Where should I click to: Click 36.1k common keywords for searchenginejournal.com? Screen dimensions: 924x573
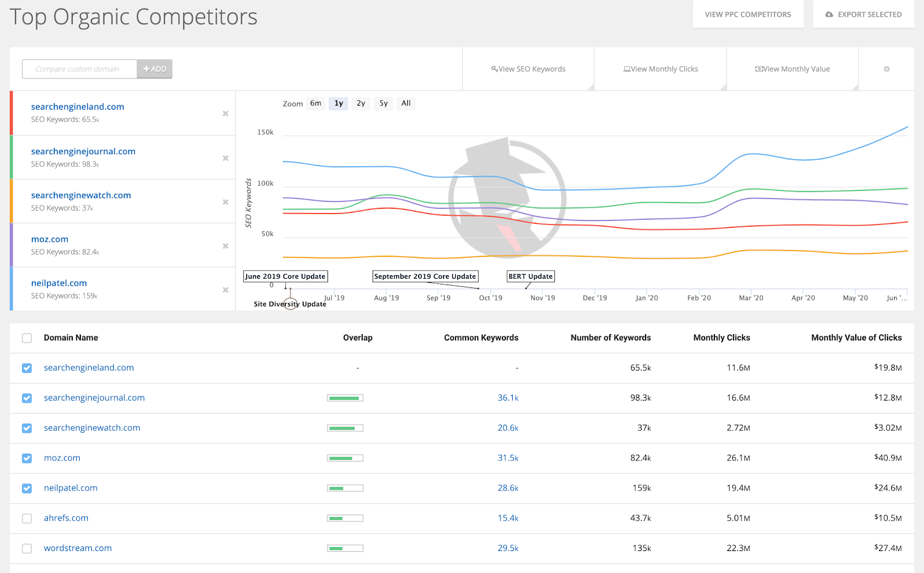point(508,398)
